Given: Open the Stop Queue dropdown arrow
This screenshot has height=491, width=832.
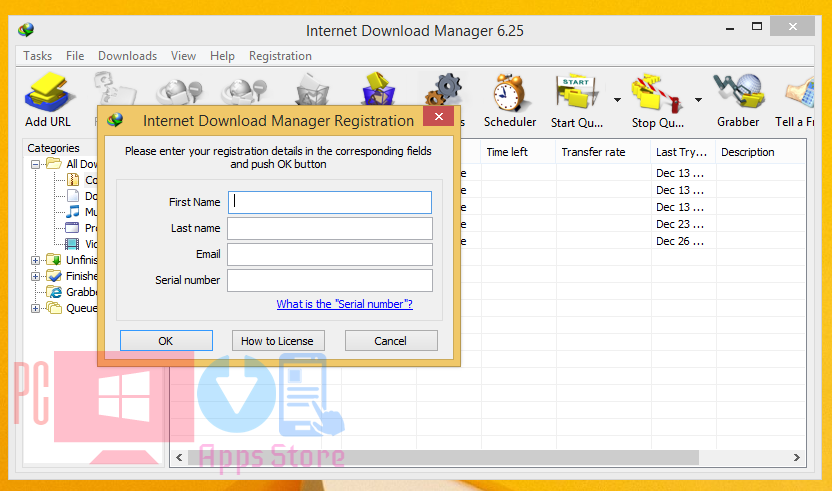Looking at the screenshot, I should pos(698,100).
